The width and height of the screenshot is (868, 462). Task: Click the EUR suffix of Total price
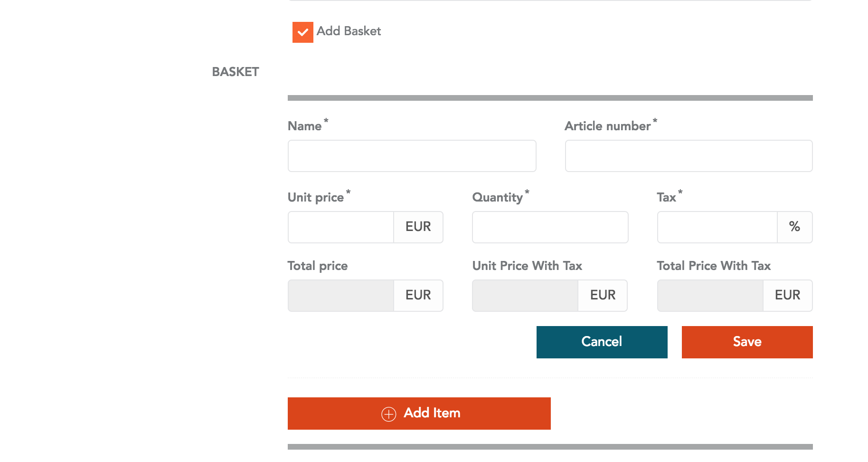[418, 296]
